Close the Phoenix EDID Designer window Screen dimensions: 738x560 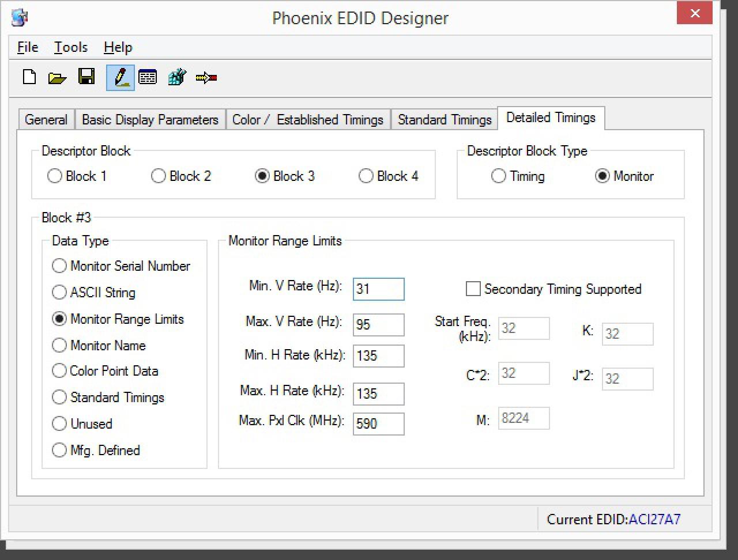(694, 13)
